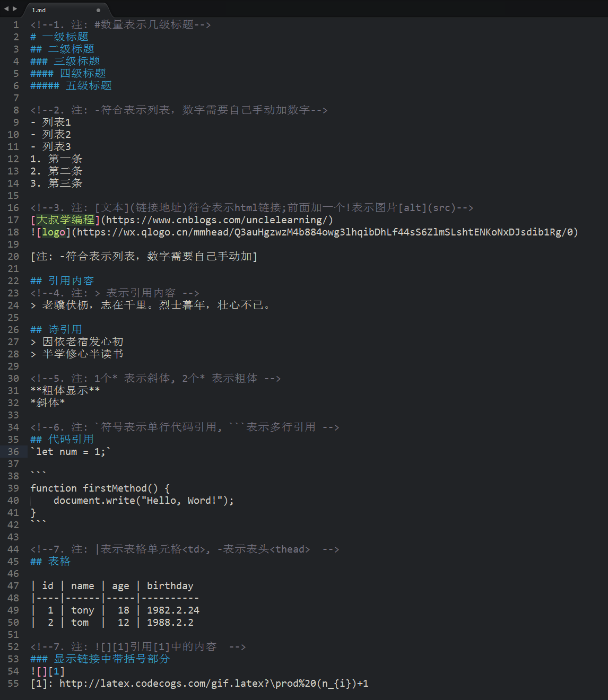Viewport: 608px width, 700px height.
Task: Click the '## 表格' heading line
Action: click(50, 562)
